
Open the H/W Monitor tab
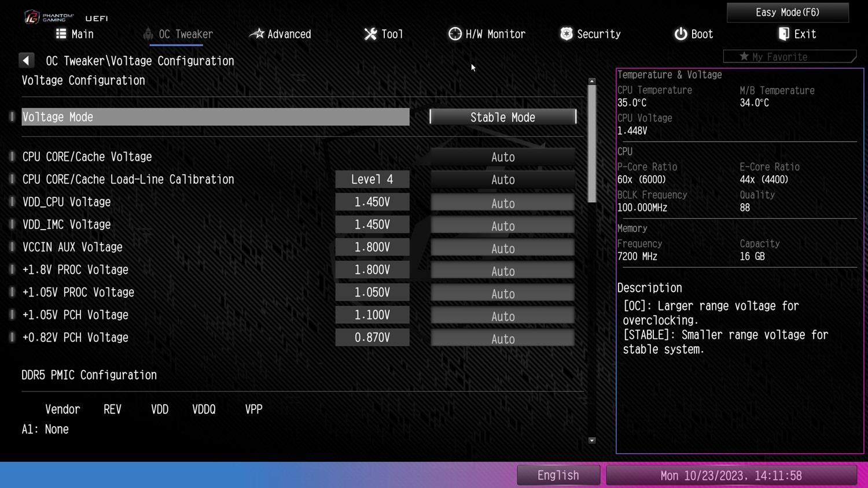pyautogui.click(x=495, y=34)
